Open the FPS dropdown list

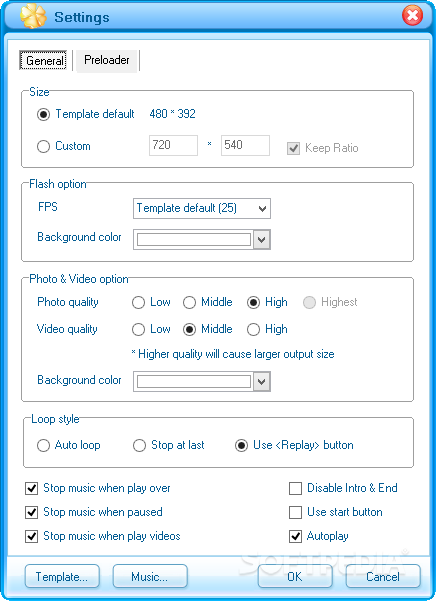[202, 208]
